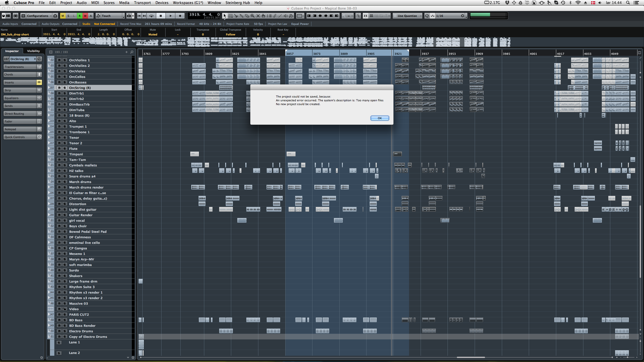Toggle global Mute M button in toolbar
Viewport: 644px width, 362px height.
63,16
